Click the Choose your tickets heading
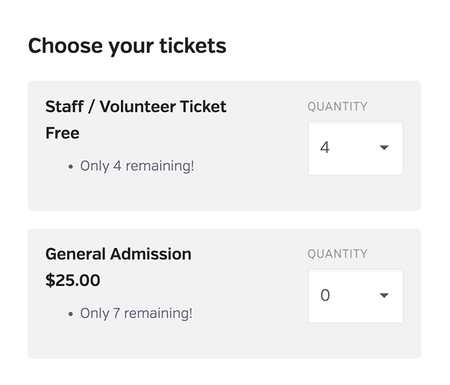Screen dimensions: 450x385 click(x=127, y=46)
